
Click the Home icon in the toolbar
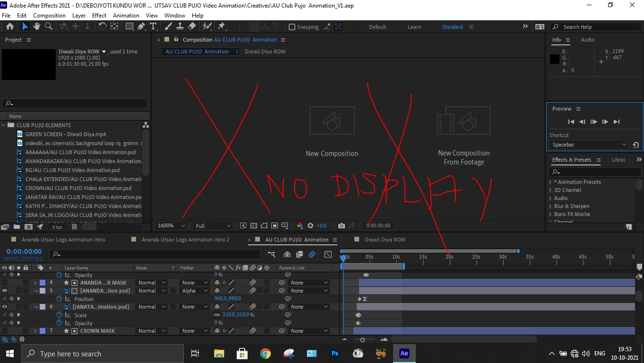(10, 26)
